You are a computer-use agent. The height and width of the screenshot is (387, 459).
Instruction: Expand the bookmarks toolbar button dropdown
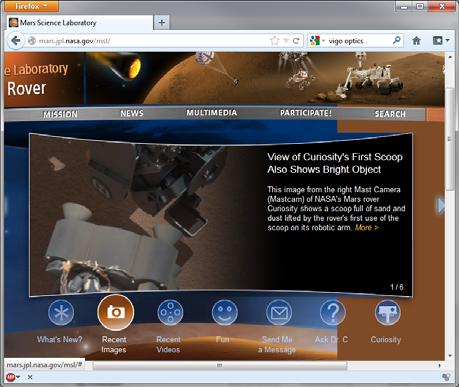441,41
